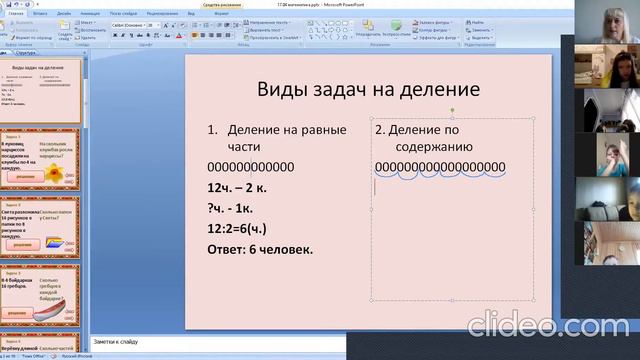Click the Save icon in quick access toolbar
The width and height of the screenshot is (640, 360).
click(x=9, y=4)
